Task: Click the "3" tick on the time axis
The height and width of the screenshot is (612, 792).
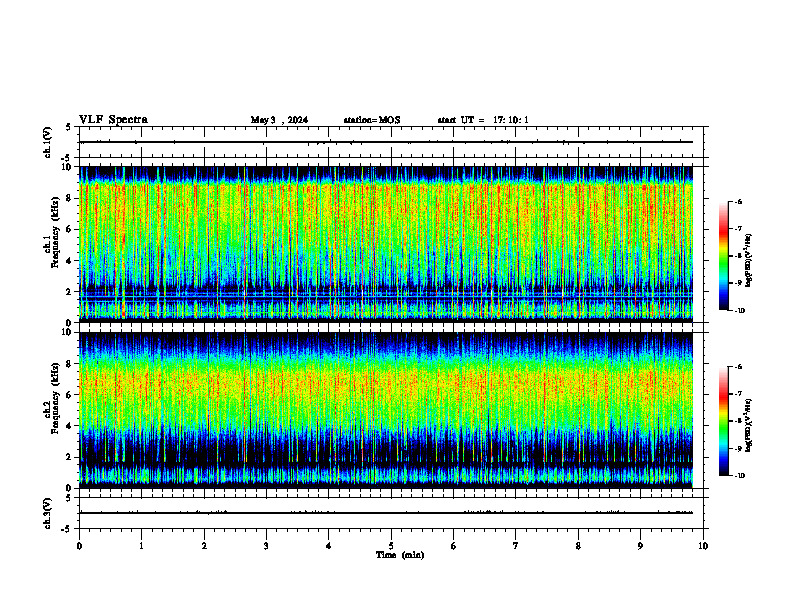Action: 266,546
